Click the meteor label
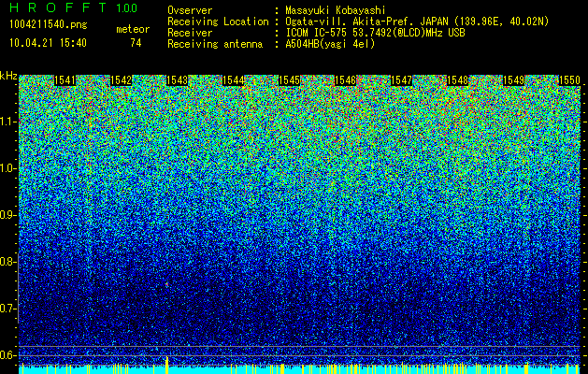 pyautogui.click(x=133, y=29)
